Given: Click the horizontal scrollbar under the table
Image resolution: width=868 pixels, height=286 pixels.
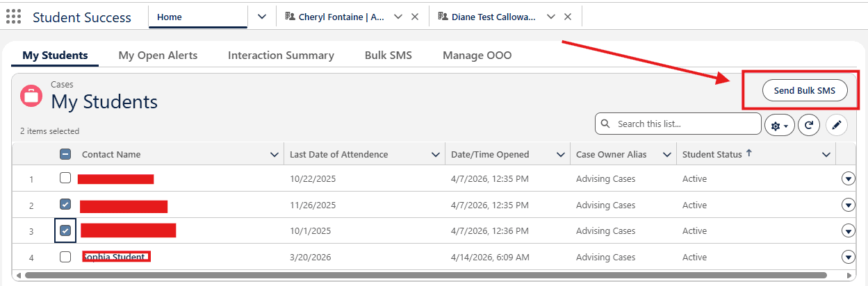Looking at the screenshot, I should [425, 275].
